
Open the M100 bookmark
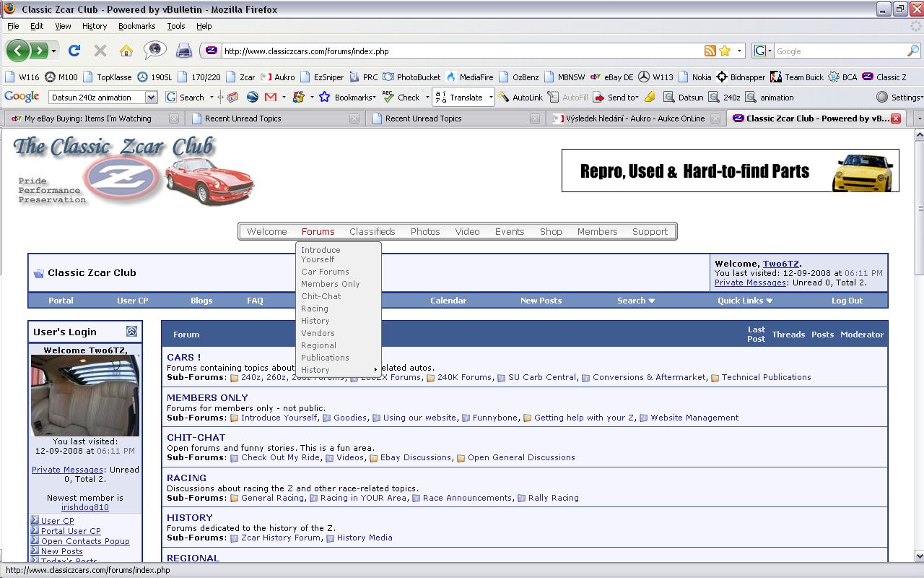tap(61, 77)
